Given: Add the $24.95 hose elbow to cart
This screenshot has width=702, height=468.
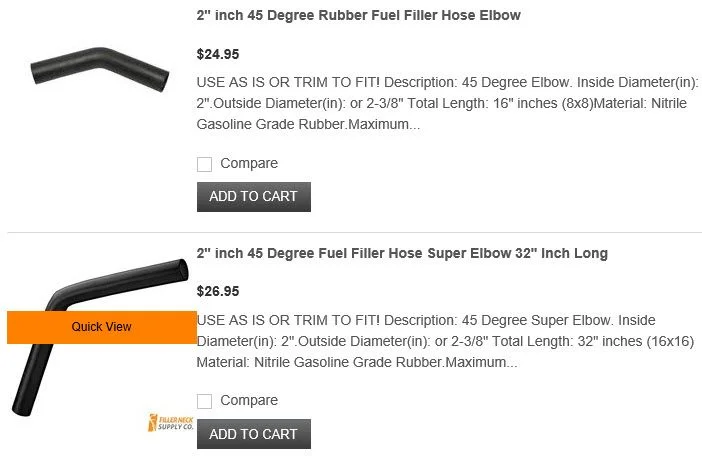Looking at the screenshot, I should (x=253, y=197).
